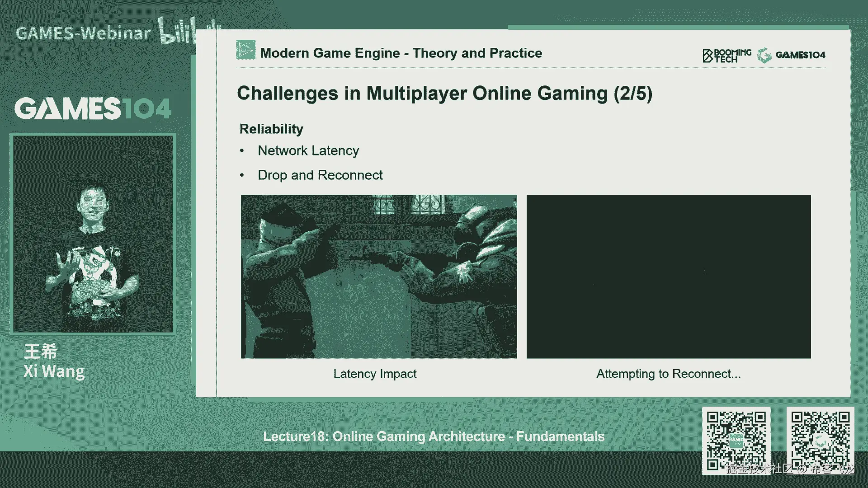Click the Latency Impact game image

[x=379, y=277]
